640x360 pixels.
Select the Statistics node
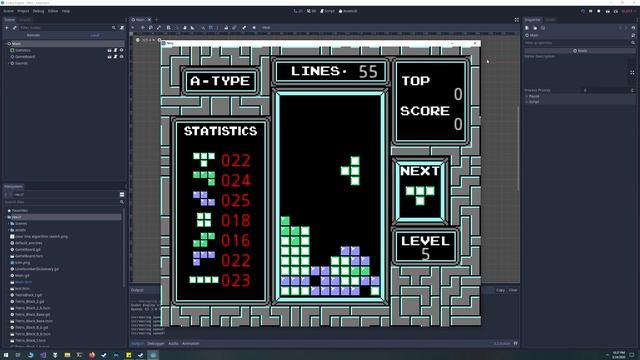click(x=23, y=50)
